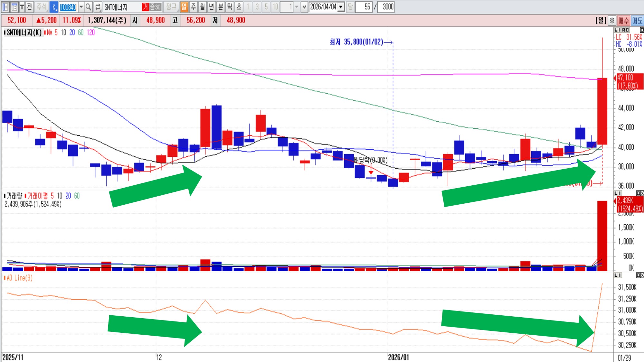Click the MA 120 magenta color label

coord(91,32)
